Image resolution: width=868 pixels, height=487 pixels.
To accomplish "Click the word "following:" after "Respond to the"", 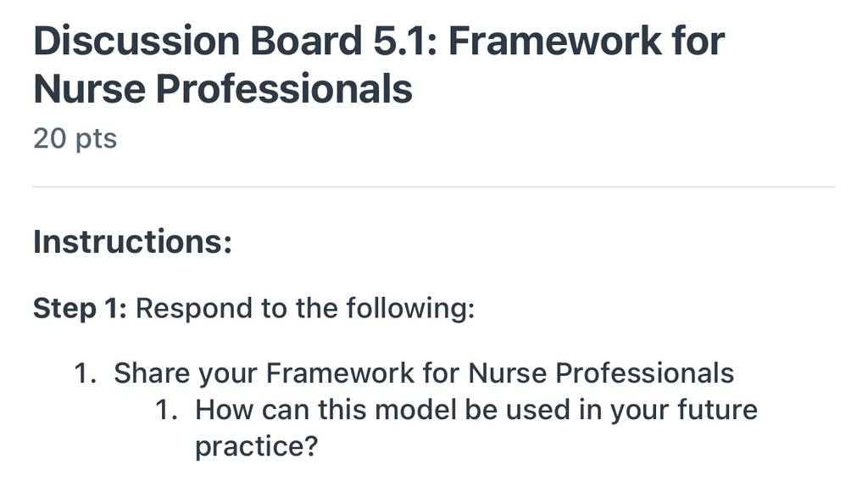I will point(411,309).
